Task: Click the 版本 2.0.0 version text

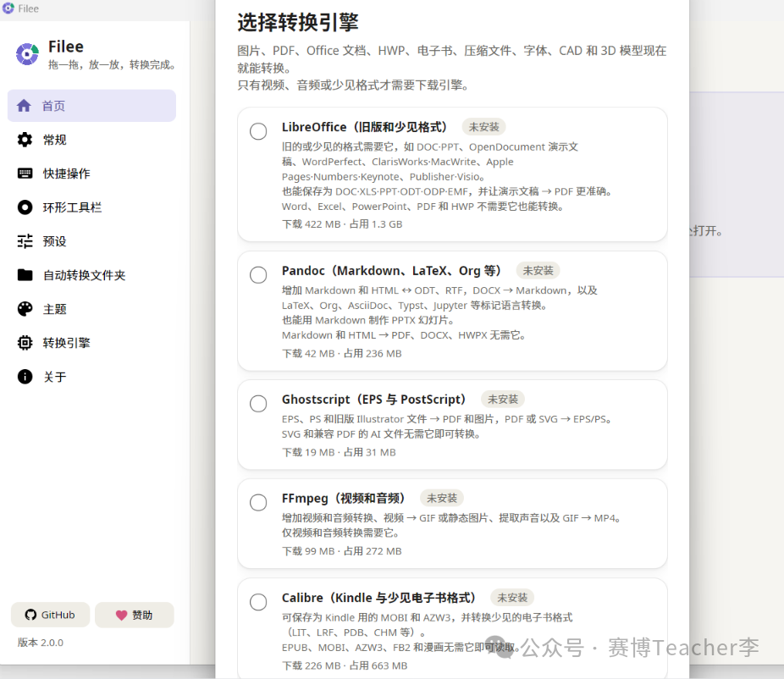Action: (41, 643)
